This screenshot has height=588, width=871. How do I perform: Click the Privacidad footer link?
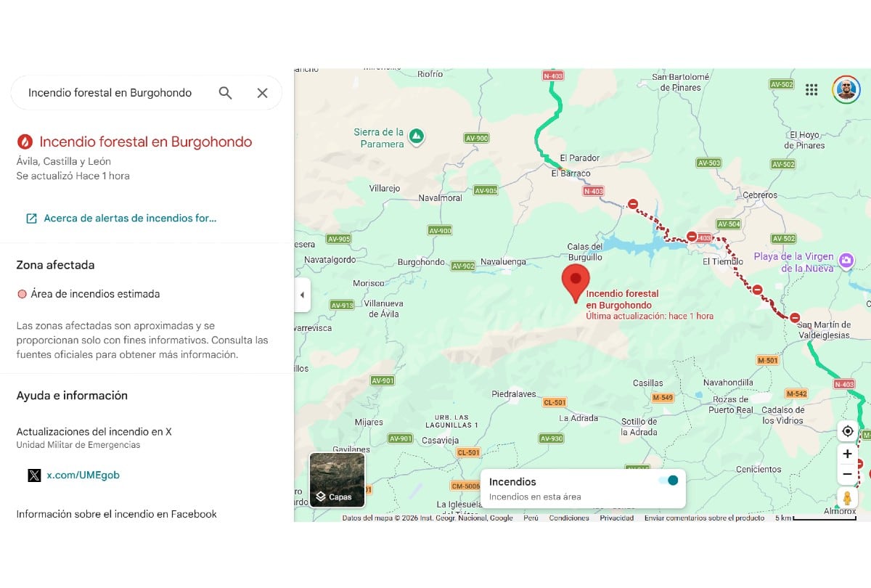pyautogui.click(x=616, y=518)
